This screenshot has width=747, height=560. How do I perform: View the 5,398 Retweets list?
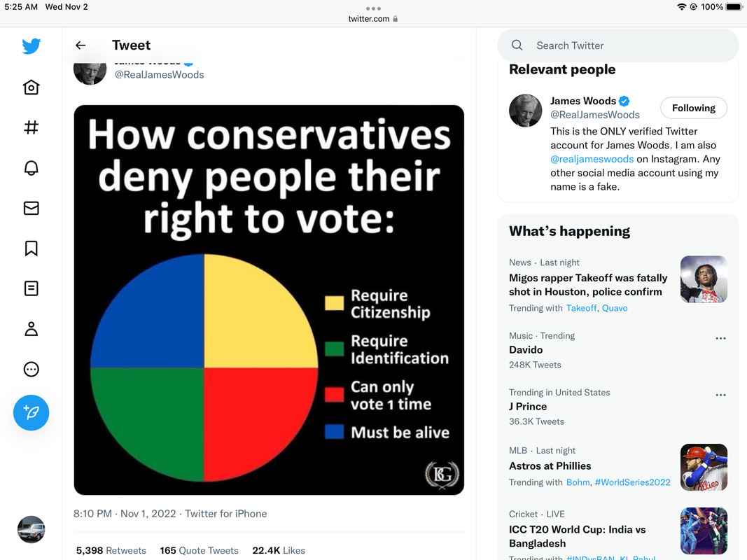click(111, 550)
